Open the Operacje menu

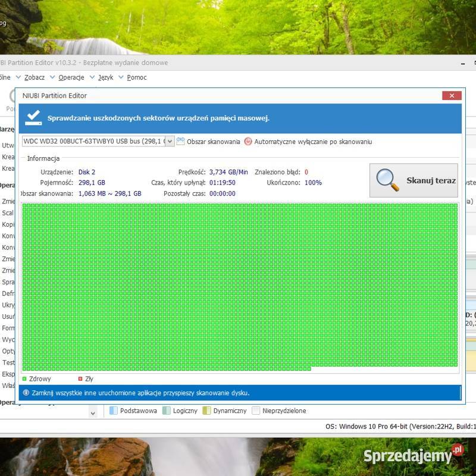(x=71, y=77)
